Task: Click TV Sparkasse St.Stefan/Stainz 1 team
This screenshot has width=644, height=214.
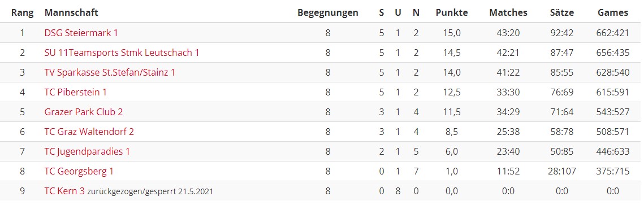Action: [110, 72]
